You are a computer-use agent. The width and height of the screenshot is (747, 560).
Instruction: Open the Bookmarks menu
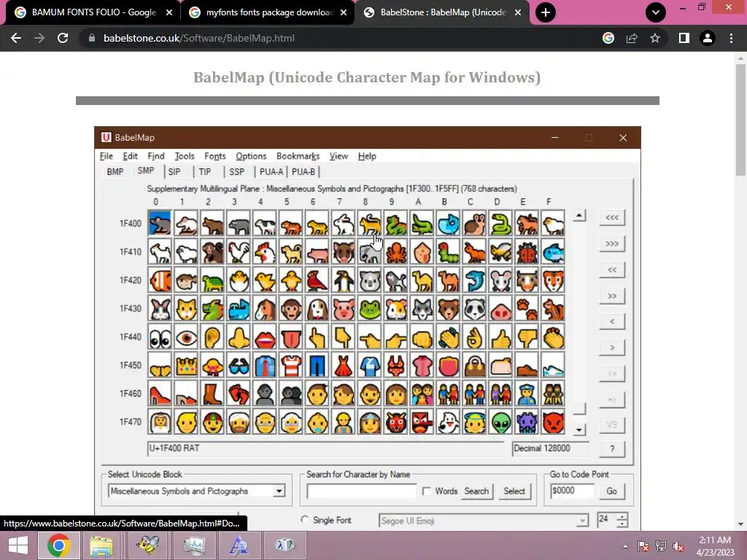[x=298, y=156]
